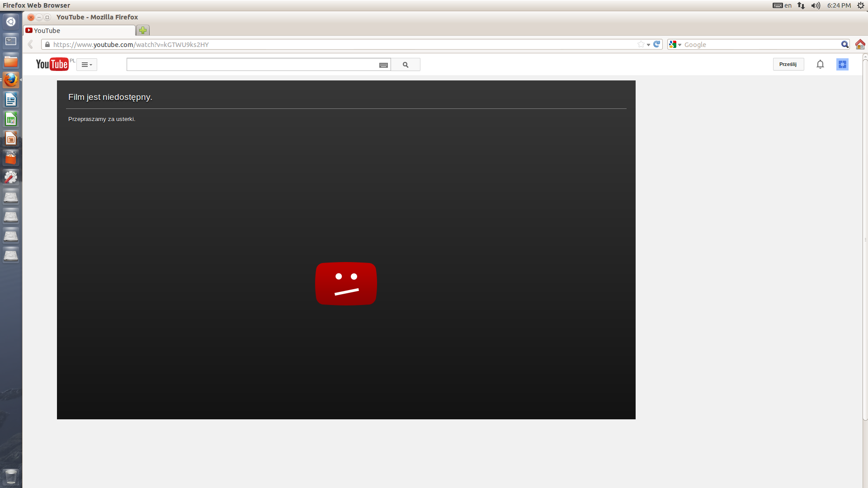Click the sad face unavailable video icon

click(346, 284)
